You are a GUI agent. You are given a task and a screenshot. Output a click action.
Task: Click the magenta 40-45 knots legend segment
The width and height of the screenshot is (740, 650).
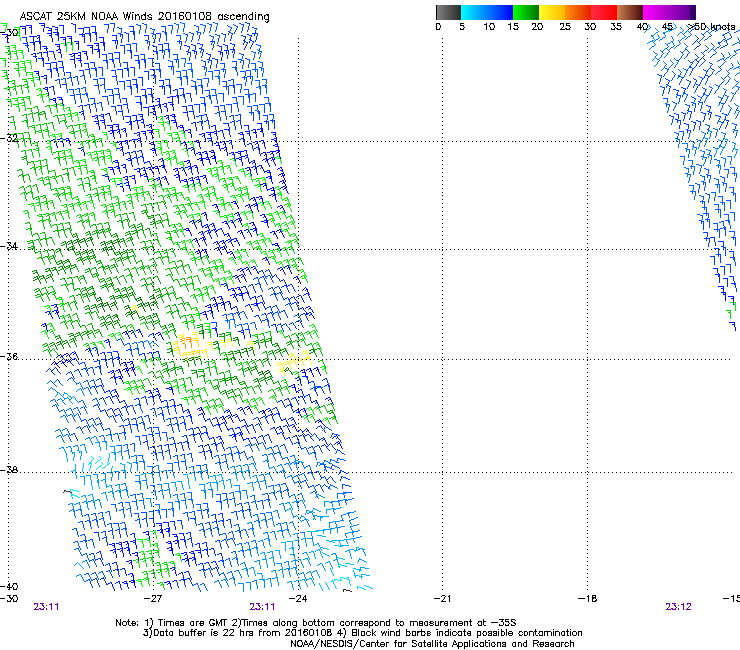pos(656,12)
